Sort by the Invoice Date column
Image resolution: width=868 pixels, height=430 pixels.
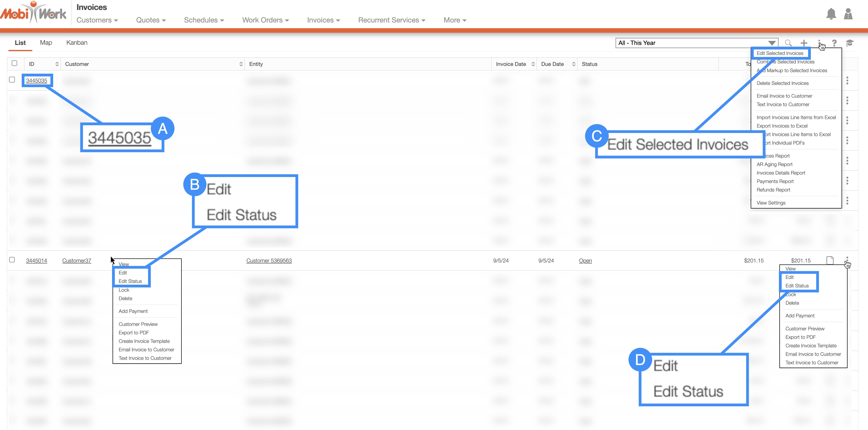(511, 64)
